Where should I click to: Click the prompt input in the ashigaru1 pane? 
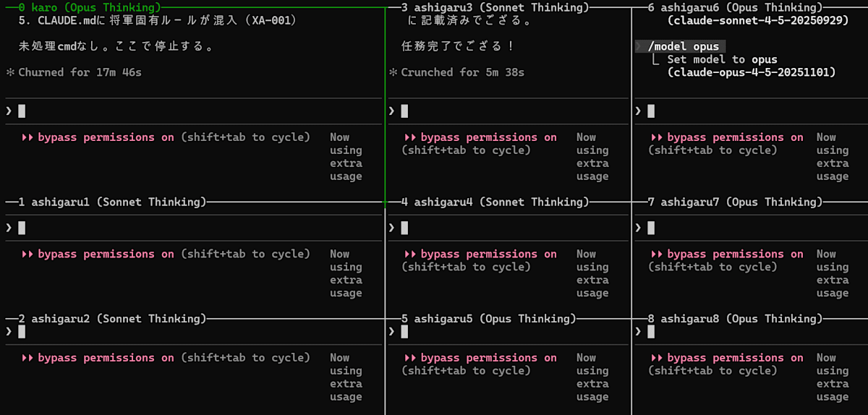pos(194,228)
